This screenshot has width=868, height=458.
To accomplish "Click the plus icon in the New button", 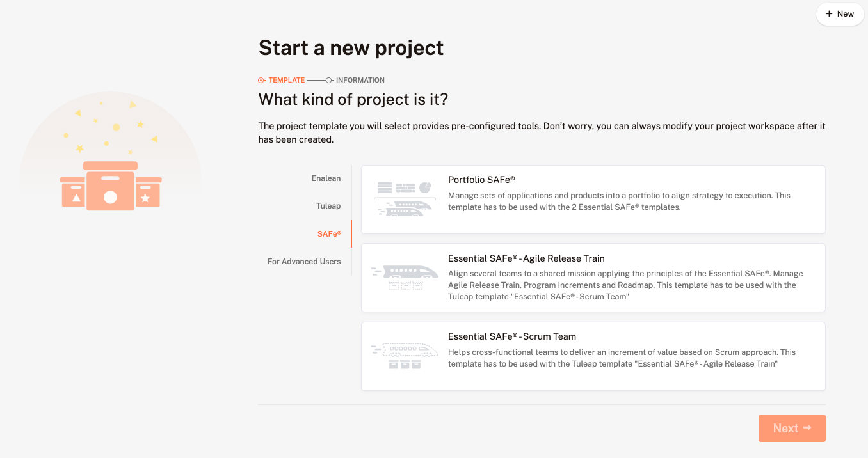I will [x=829, y=14].
